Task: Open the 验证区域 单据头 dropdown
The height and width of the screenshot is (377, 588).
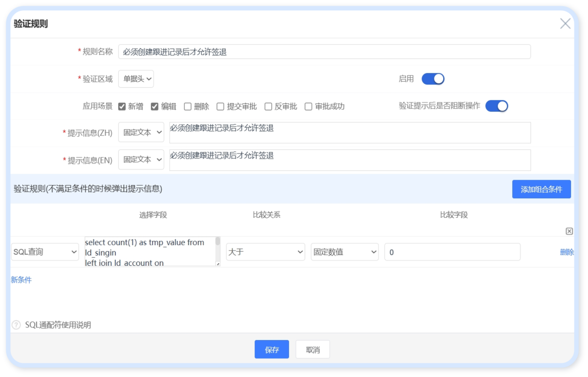Action: (x=136, y=79)
